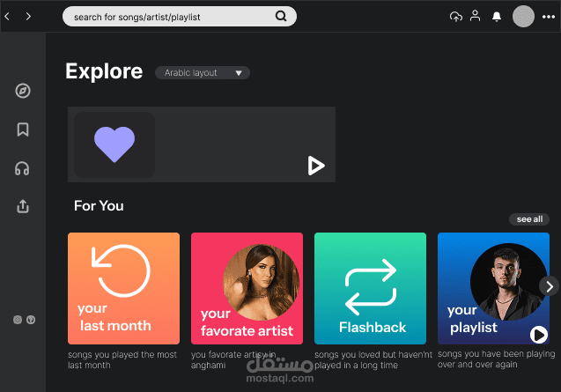
Task: Click the right small circle icon in sidebar bottom
Action: pyautogui.click(x=31, y=320)
